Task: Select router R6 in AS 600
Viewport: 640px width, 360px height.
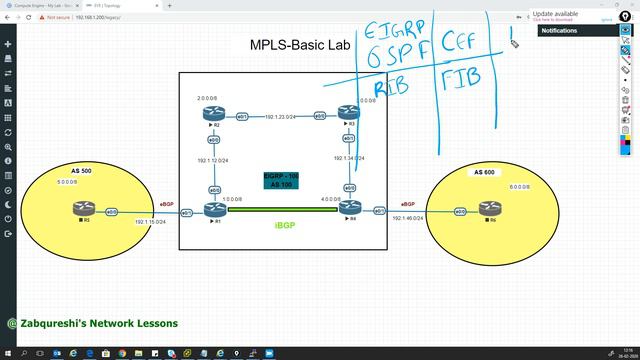Action: point(490,209)
